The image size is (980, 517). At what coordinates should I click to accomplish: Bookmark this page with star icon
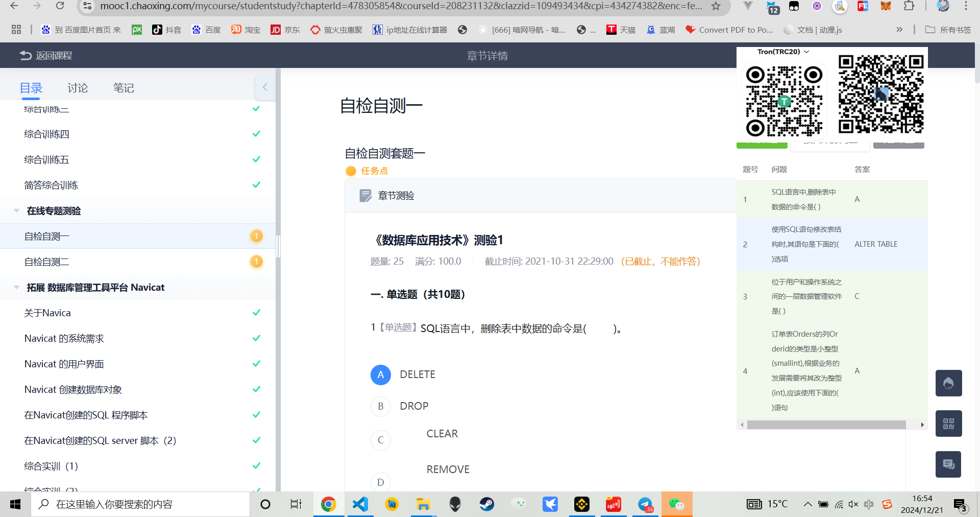[716, 6]
